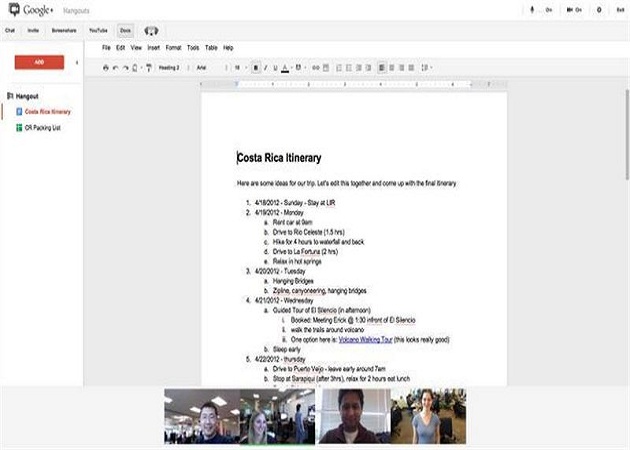Pick the text color swatch
Viewport: 630px width, 450px height.
click(284, 67)
